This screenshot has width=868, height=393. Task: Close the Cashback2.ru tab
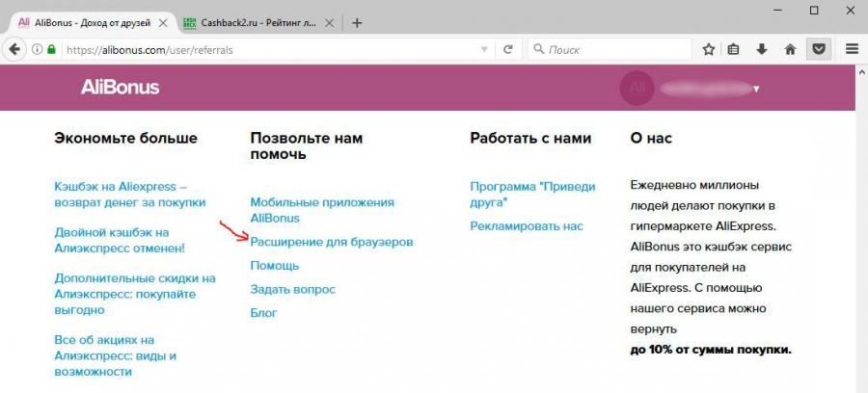(x=329, y=23)
